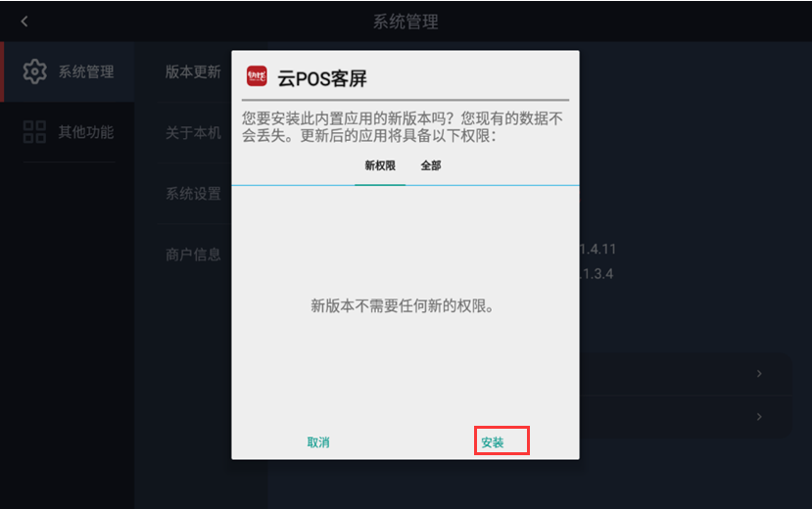Viewport: 812px width, 509px height.
Task: Click the grid icon beside 其他功能
Action: (34, 132)
